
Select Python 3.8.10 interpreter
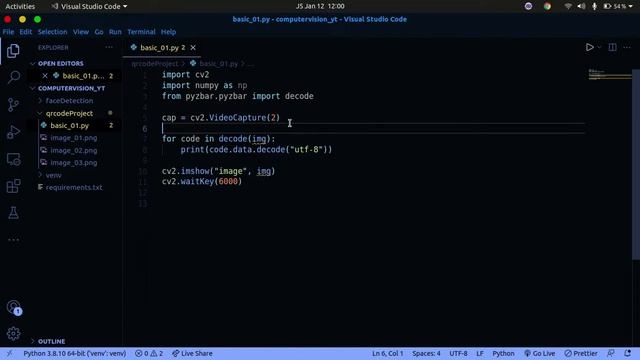pos(75,353)
